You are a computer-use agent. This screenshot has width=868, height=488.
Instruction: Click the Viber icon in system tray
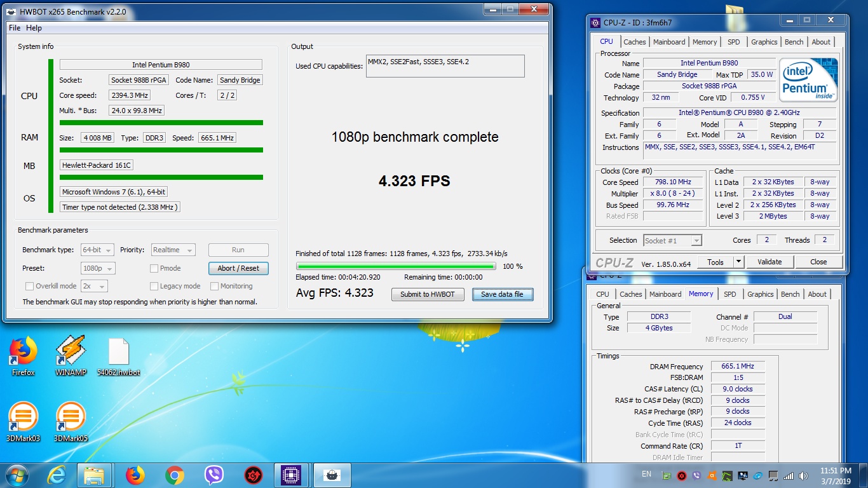[696, 475]
